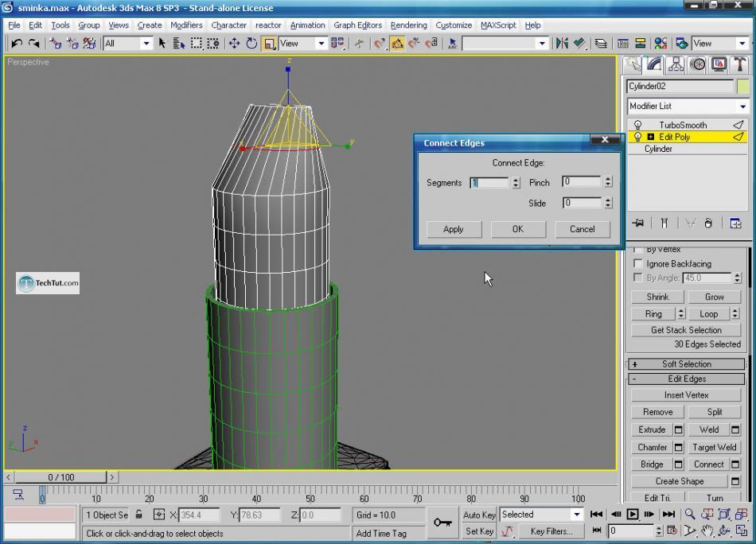The height and width of the screenshot is (544, 756).
Task: Click the Shrink selection button
Action: pyautogui.click(x=657, y=297)
